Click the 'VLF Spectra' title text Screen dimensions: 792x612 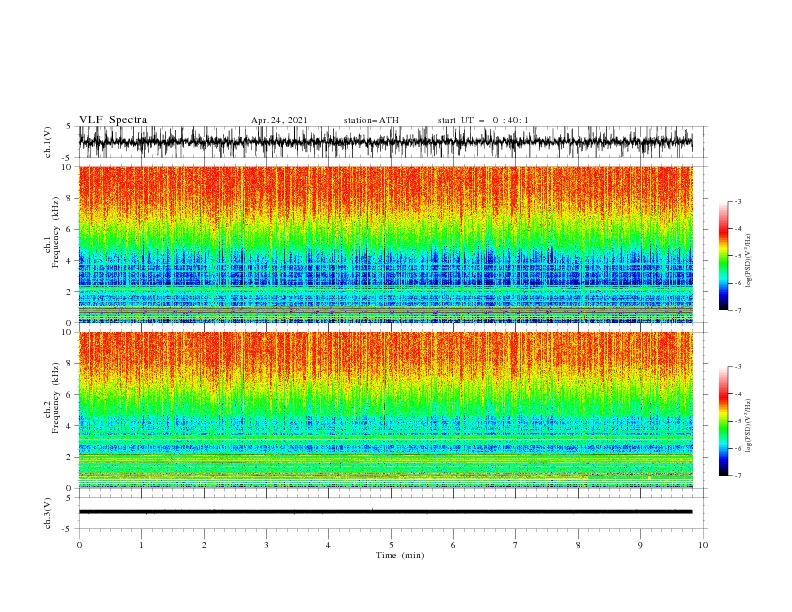tap(113, 120)
